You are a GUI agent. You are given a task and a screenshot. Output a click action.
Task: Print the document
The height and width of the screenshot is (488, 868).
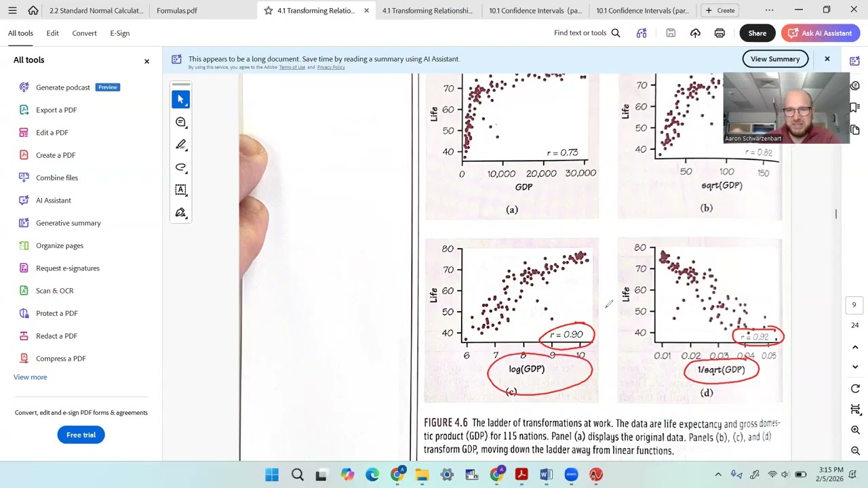(x=719, y=33)
